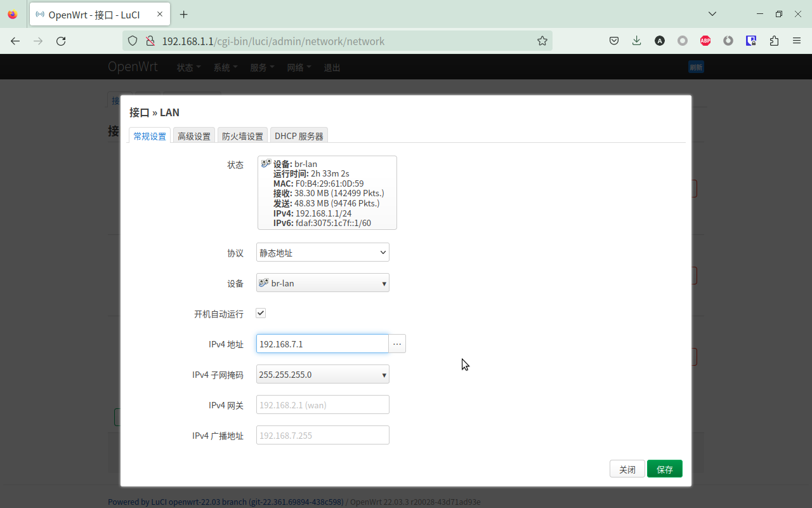
Task: Open the 状态 menu in the OpenWrt navbar
Action: (x=188, y=67)
